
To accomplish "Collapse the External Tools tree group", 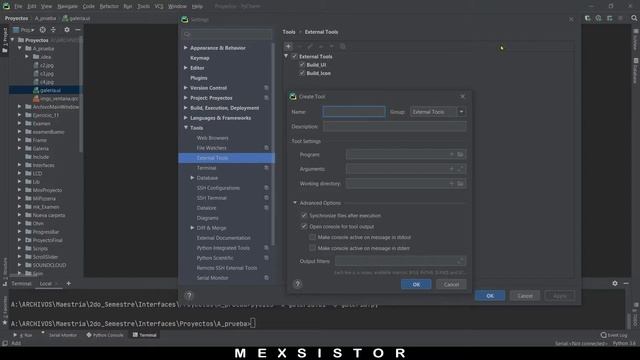I will [x=286, y=56].
